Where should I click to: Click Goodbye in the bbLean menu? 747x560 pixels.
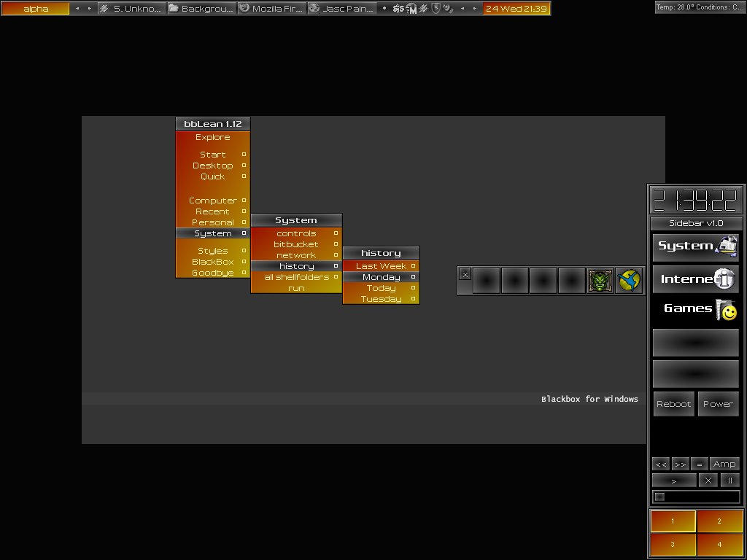[x=212, y=272]
